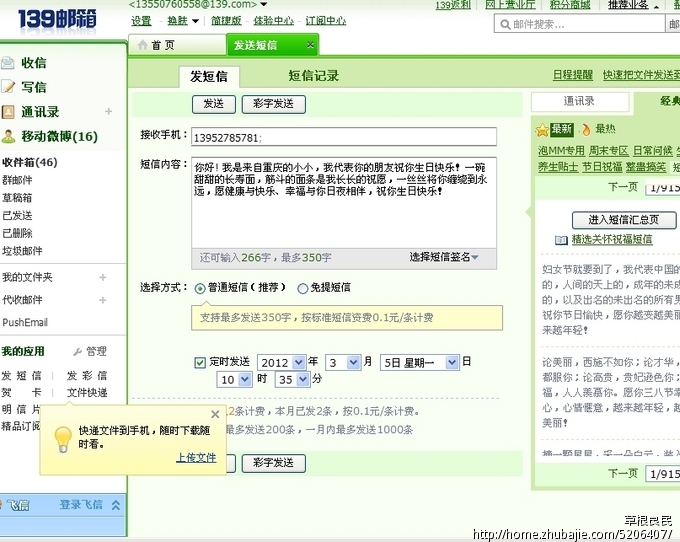Toggle the 定时发送 checkbox
Image resolution: width=680 pixels, height=542 pixels.
200,362
